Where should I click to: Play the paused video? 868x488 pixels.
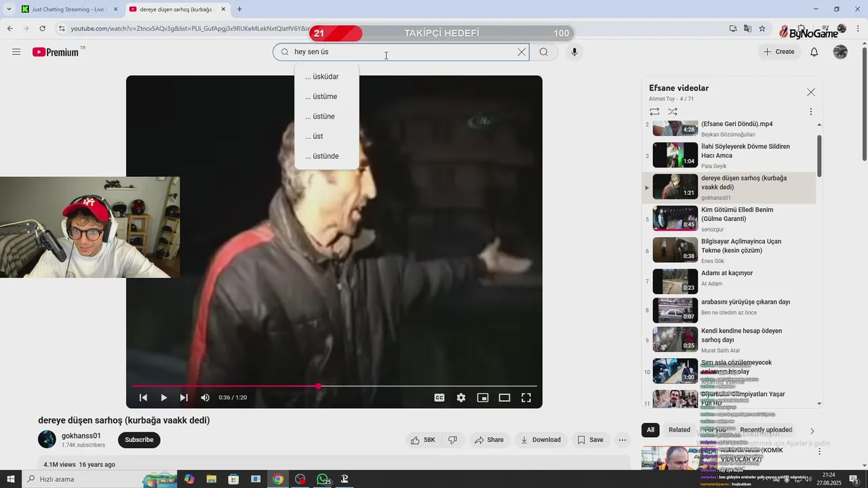pyautogui.click(x=163, y=398)
